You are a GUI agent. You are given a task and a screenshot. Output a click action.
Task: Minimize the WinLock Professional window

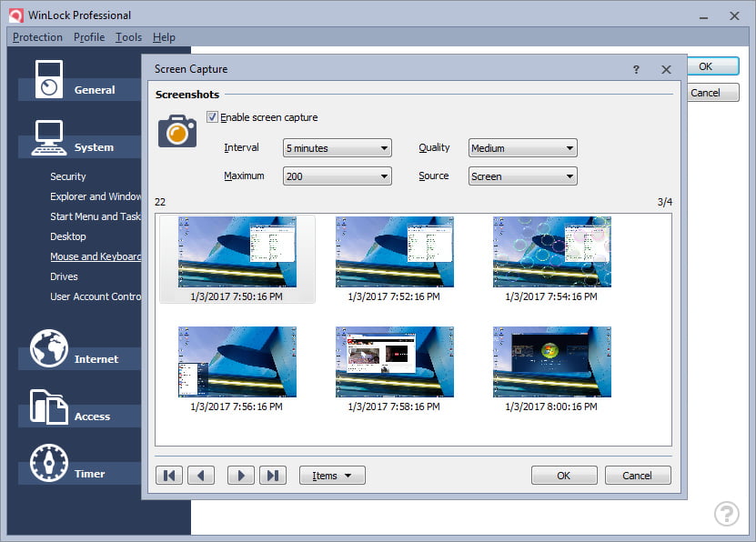703,17
